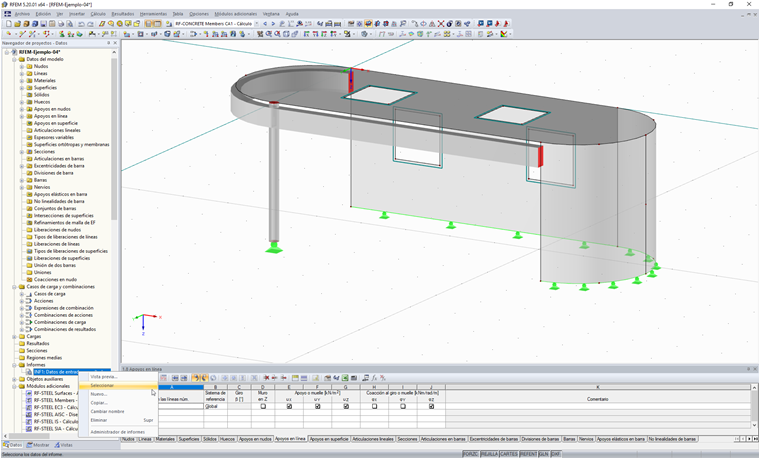Screen dimensions: 760x458
Task: Click the RF-STEEL EC3 module icon
Action: (29, 407)
